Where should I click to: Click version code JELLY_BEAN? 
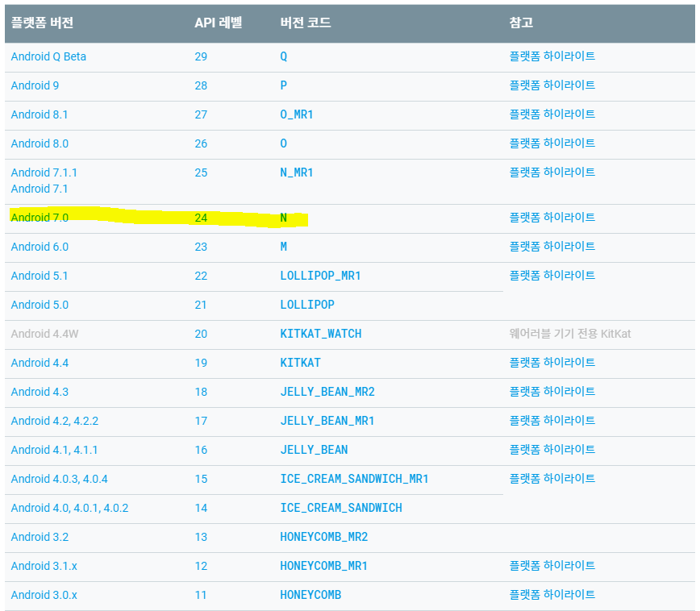314,450
